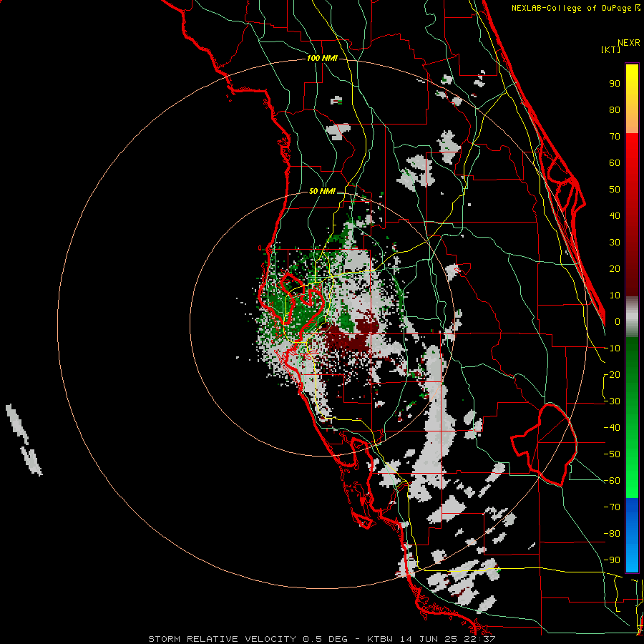Click the 30 value on the velocity scale
This screenshot has width=644, height=644.
pyautogui.click(x=615, y=243)
